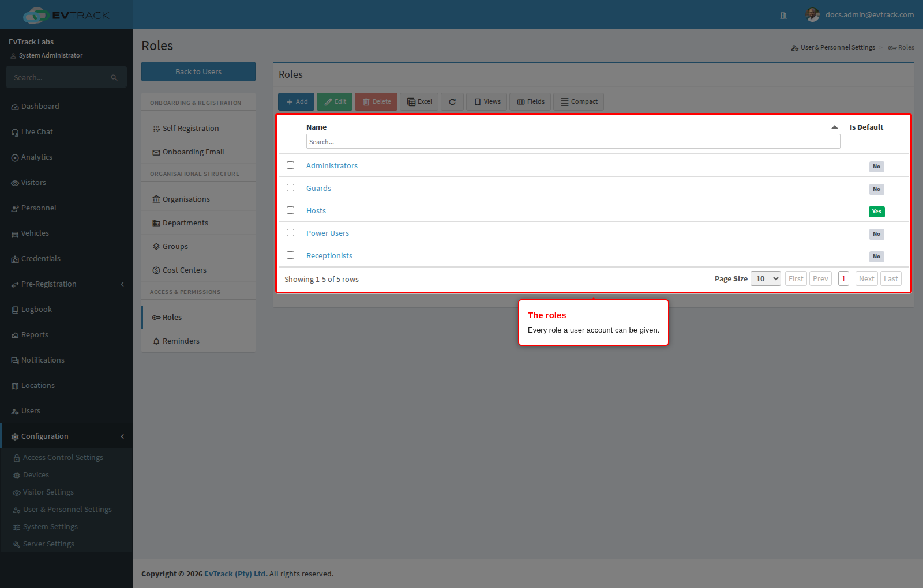Viewport: 923px width, 588px height.
Task: Click User & Personnel Settings breadcrumb
Action: click(x=833, y=48)
